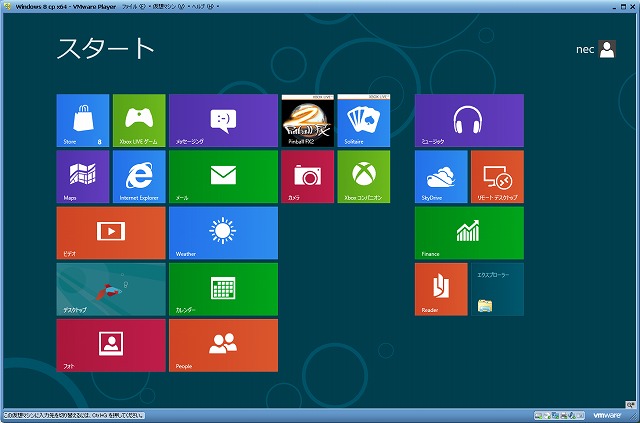Screen dimensions: 640x423
Task: Open the エクスプローラー tile
Action: (x=498, y=289)
